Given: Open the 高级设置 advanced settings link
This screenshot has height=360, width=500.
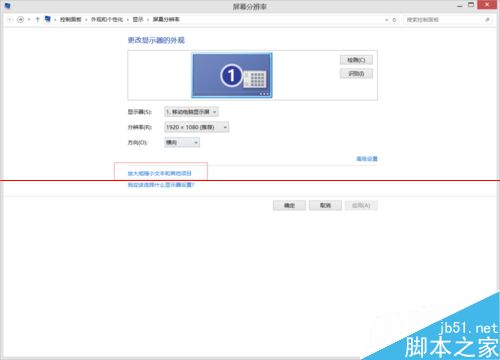Looking at the screenshot, I should [367, 159].
